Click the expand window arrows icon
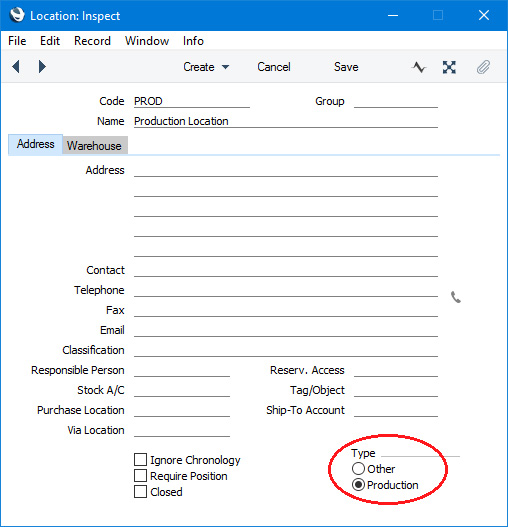508x527 pixels. [449, 67]
